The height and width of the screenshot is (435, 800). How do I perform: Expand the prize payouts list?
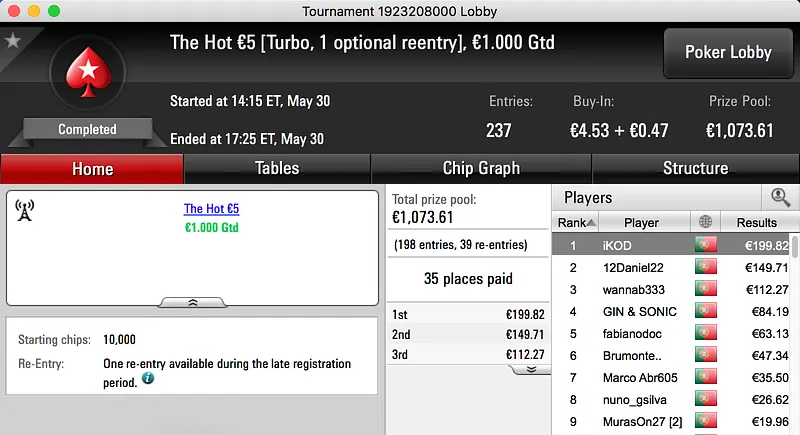529,369
